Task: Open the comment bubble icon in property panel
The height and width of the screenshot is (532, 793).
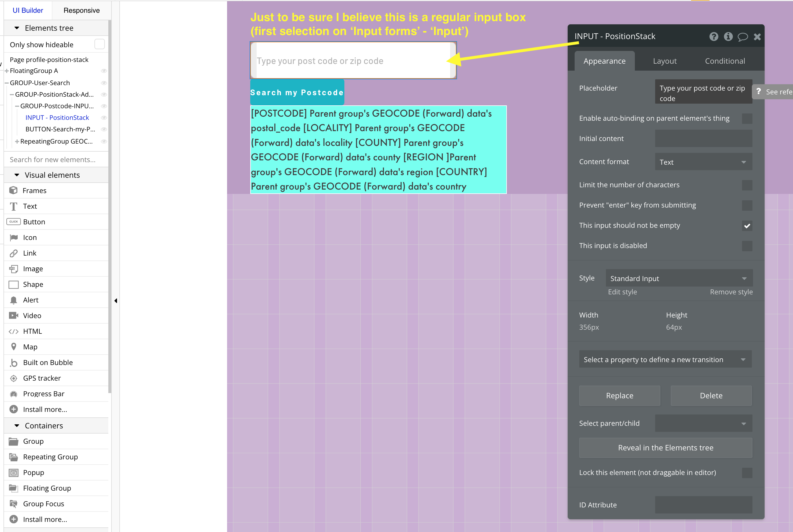Action: 742,37
